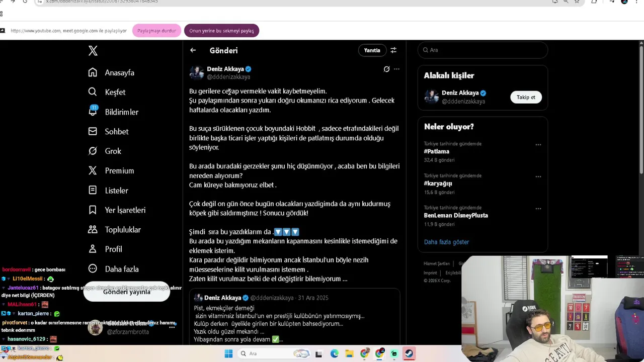Open the Daha fazla circle icon
This screenshot has width=644, height=362.
[93, 268]
